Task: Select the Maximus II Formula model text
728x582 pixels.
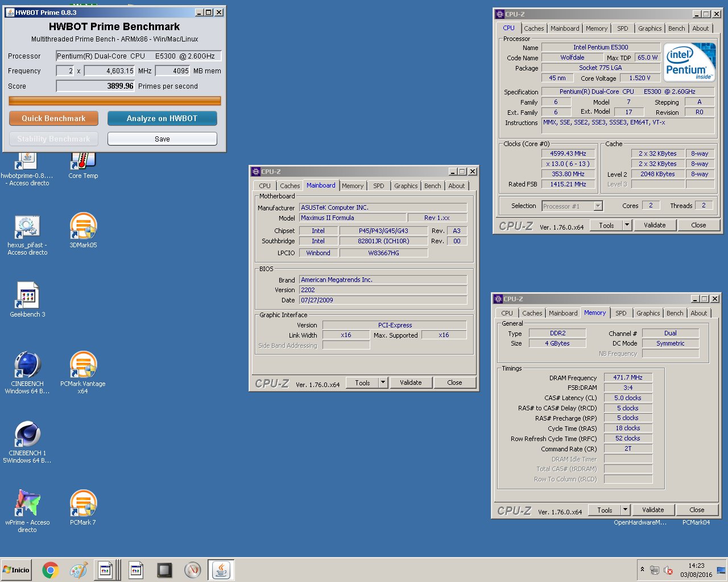Action: (353, 218)
